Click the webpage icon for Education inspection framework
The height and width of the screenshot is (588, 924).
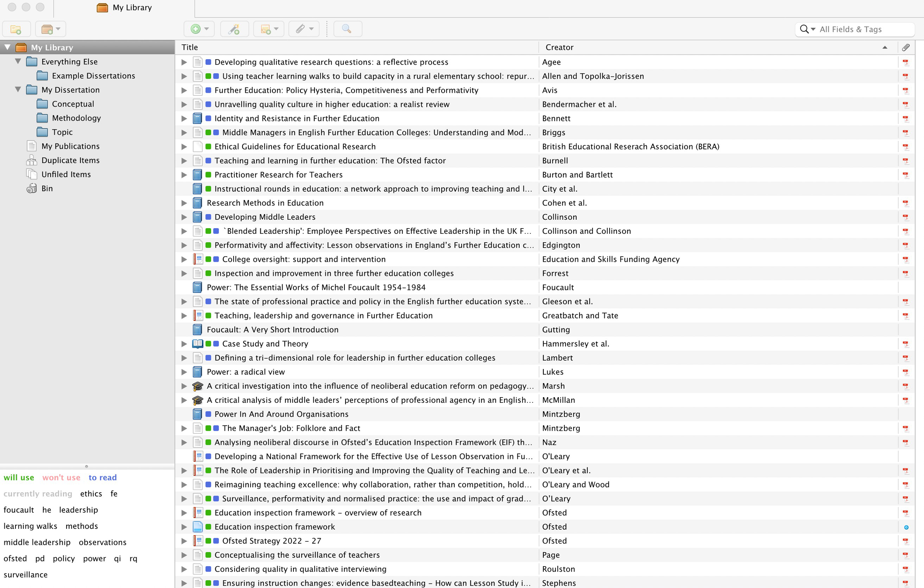pos(197,527)
